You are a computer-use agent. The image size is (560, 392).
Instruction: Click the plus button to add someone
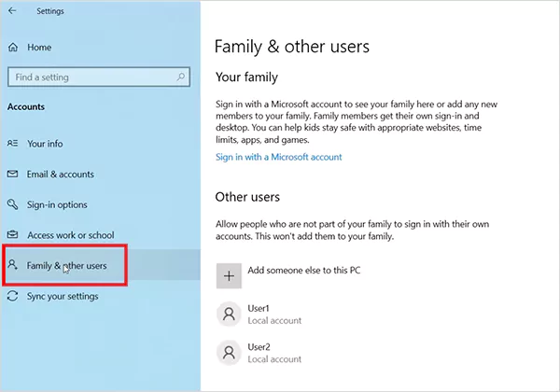229,276
